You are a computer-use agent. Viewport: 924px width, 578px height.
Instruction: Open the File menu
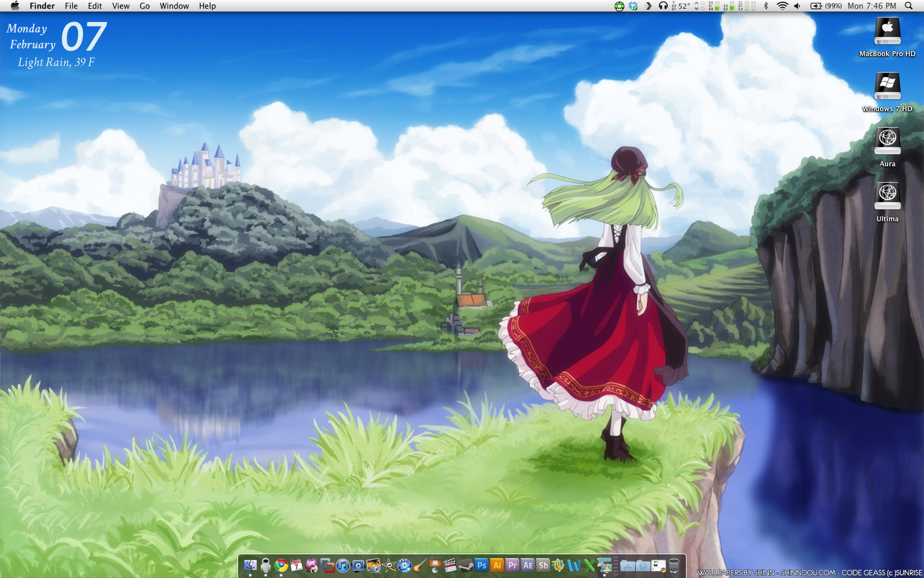[x=71, y=6]
